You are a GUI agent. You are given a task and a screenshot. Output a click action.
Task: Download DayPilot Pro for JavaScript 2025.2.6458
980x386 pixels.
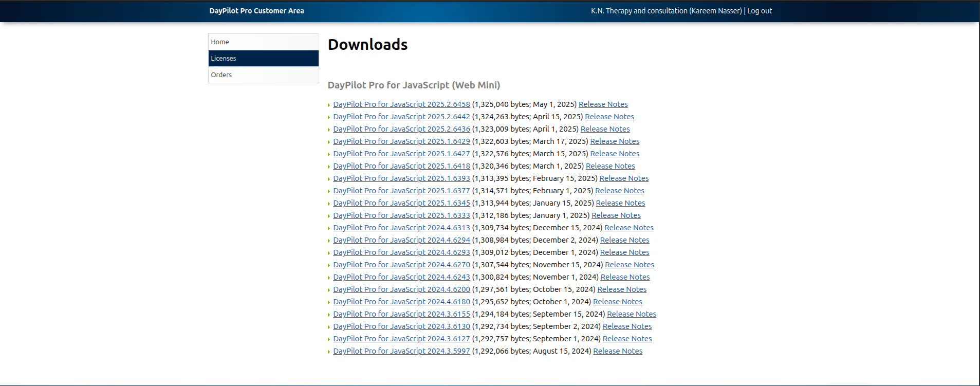(401, 104)
